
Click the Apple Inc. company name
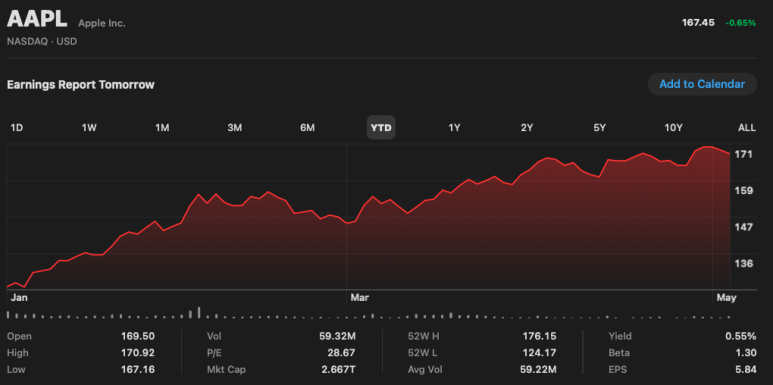click(102, 23)
